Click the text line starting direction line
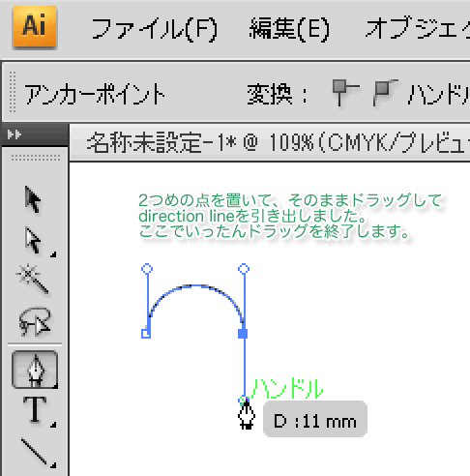The image size is (470, 476). pos(253,216)
